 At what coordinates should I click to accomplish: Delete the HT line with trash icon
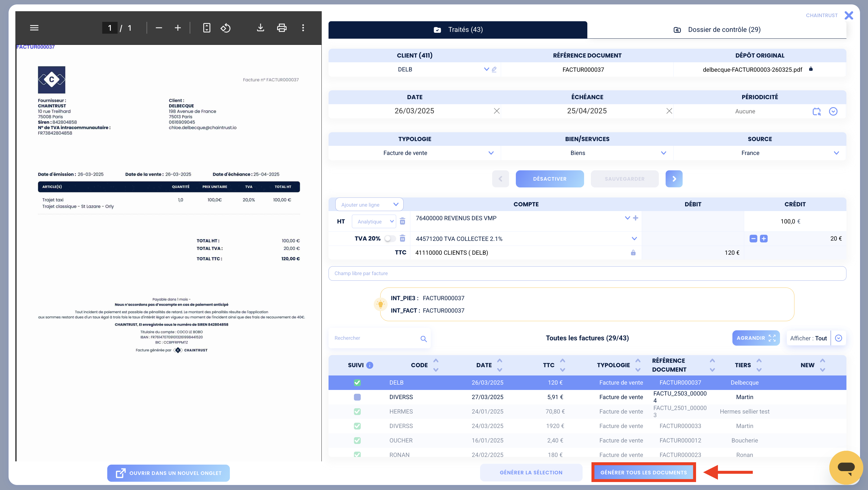[x=402, y=221]
